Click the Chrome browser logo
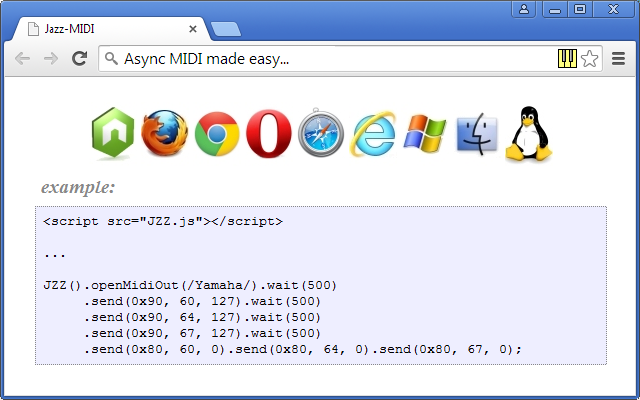 coord(217,134)
